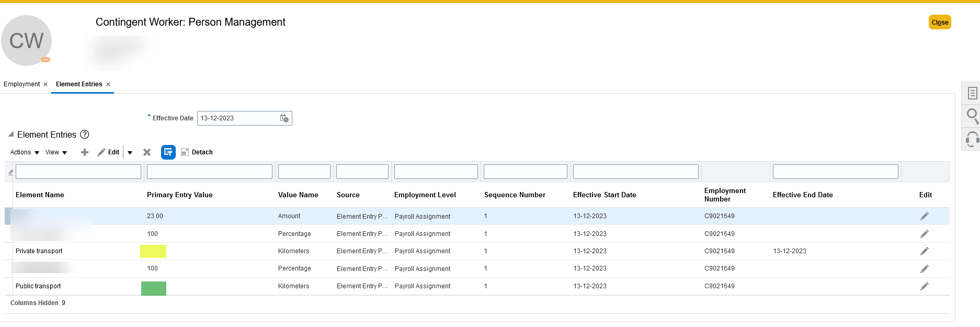980x327 pixels.
Task: Click the Edit toolbar button
Action: pos(108,152)
